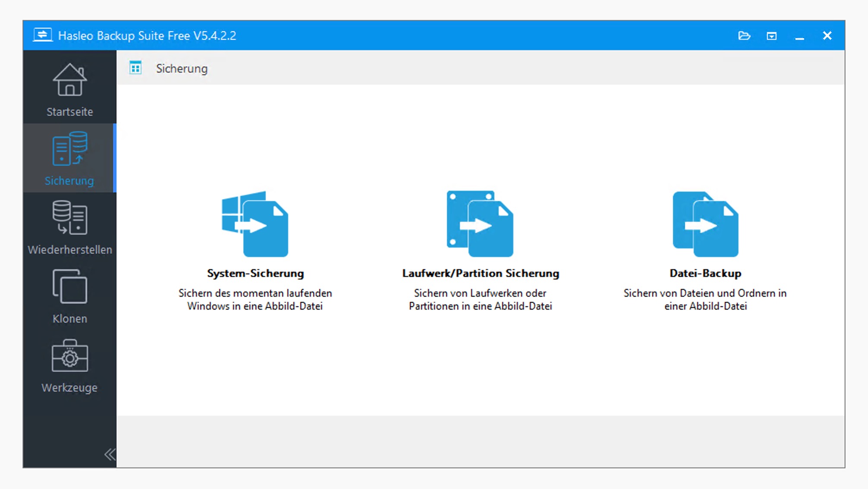Open the Wiederherstellen sidebar icon
Image resolution: width=868 pixels, height=489 pixels.
(x=69, y=217)
